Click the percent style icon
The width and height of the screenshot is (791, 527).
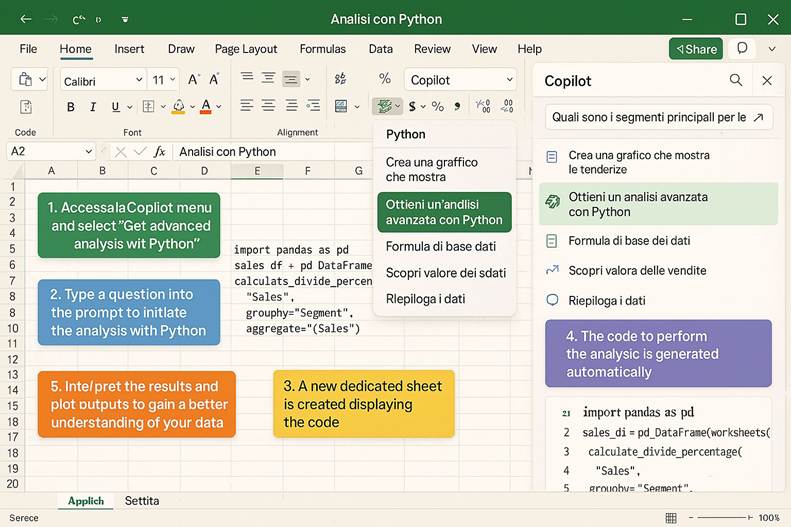pos(384,79)
